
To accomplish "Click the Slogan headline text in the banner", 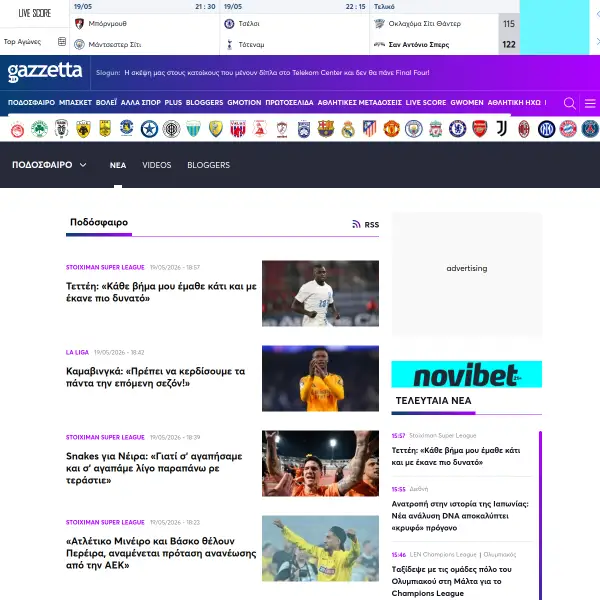I will 277,73.
